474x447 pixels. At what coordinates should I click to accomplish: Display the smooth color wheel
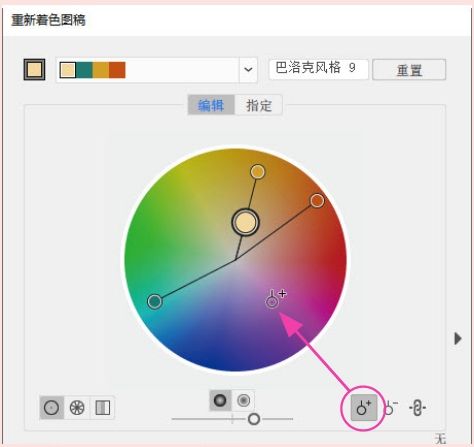pos(52,407)
